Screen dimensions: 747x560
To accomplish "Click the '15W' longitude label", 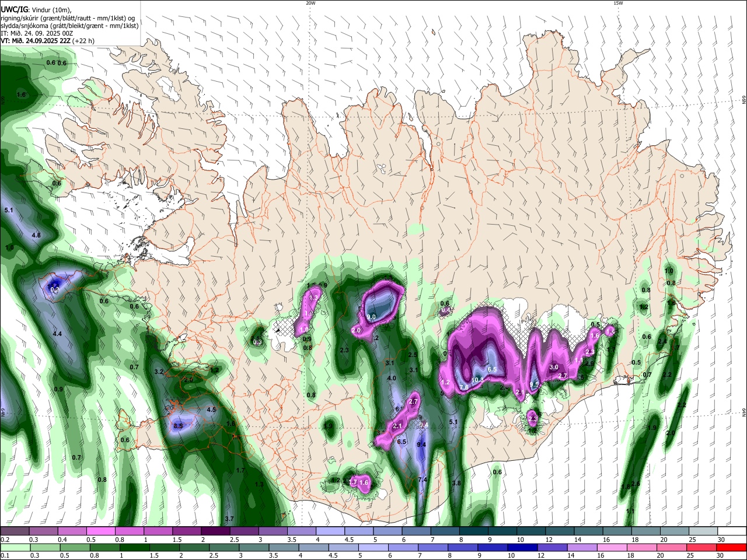I will point(618,3).
